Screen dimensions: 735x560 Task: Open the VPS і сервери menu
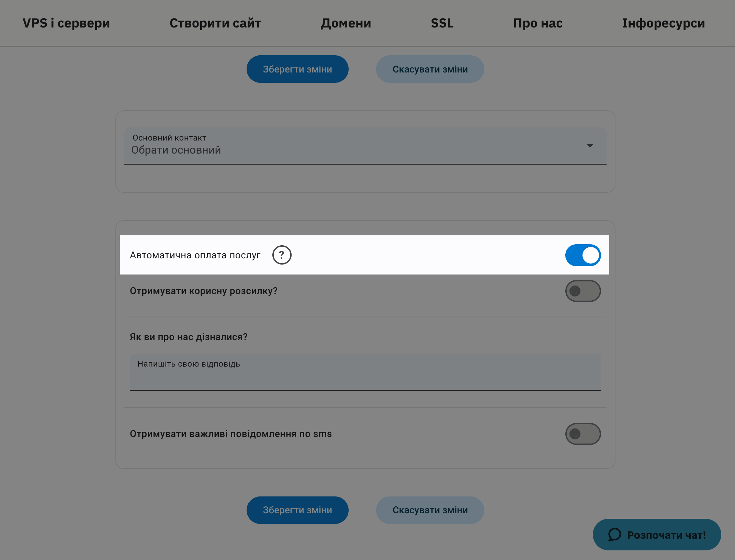(x=66, y=23)
